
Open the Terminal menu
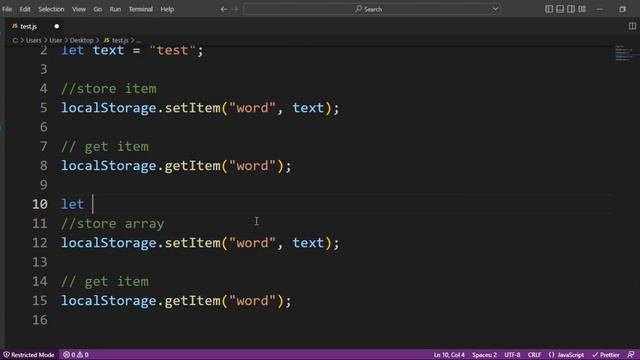point(140,9)
